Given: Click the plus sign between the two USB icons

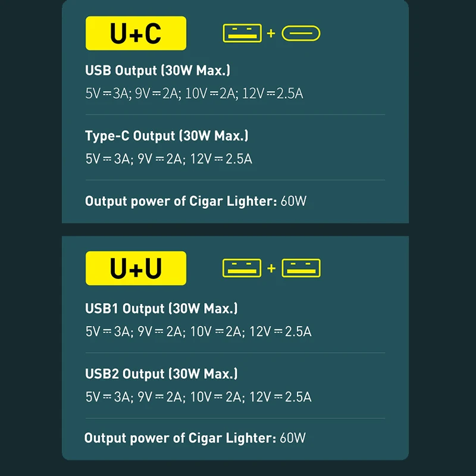Looking at the screenshot, I should (271, 268).
